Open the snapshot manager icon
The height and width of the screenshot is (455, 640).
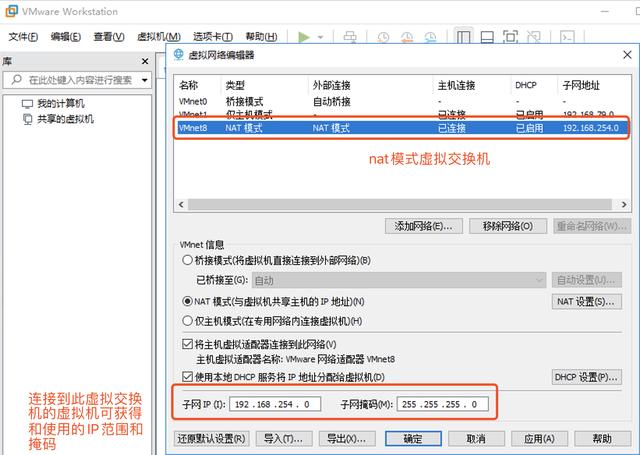(430, 37)
